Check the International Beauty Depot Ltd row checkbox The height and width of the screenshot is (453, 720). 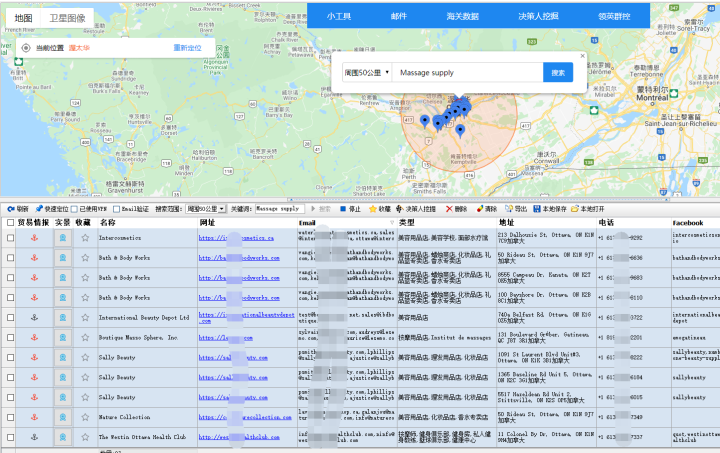click(11, 317)
